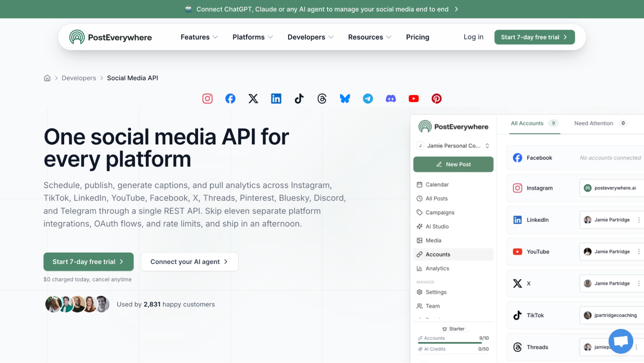The image size is (644, 363).
Task: Open Campaigns in the sidebar
Action: pos(453,212)
